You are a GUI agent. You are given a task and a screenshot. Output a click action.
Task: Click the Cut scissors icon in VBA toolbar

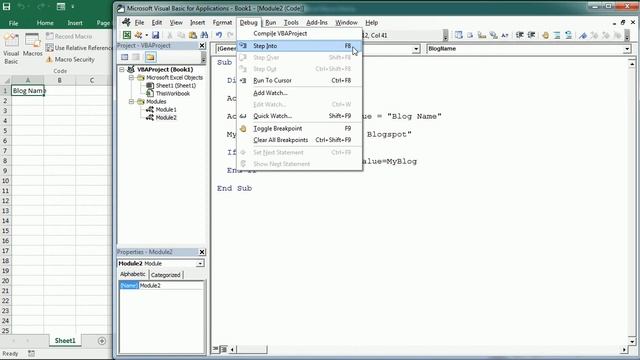170,36
